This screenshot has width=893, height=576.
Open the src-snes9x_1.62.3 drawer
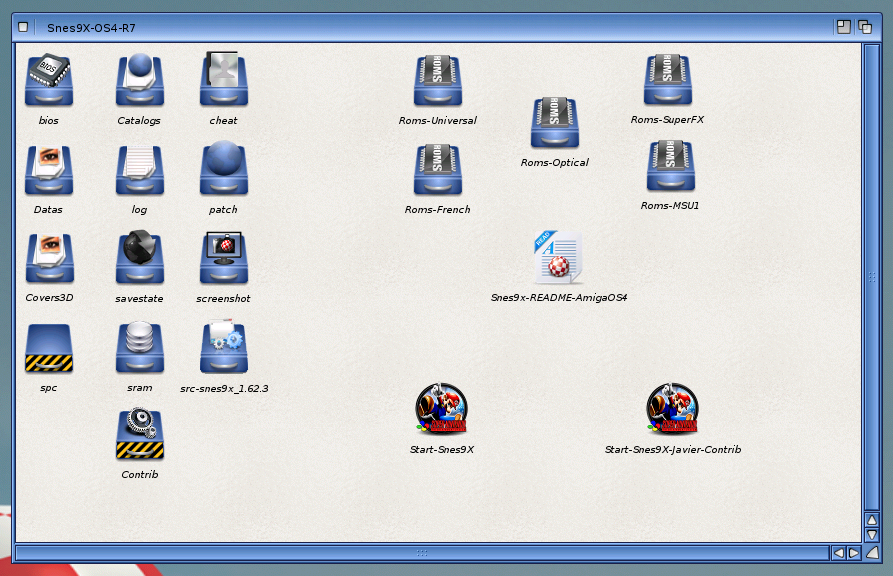pos(223,347)
